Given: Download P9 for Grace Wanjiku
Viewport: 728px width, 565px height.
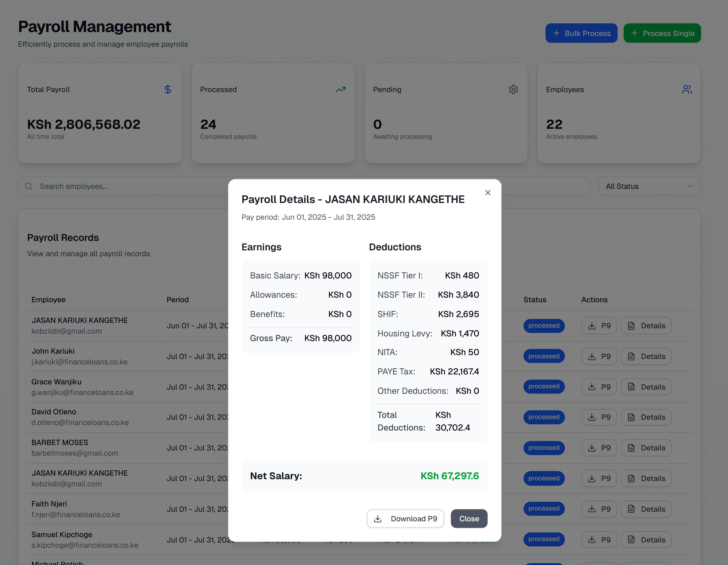Looking at the screenshot, I should pos(599,387).
